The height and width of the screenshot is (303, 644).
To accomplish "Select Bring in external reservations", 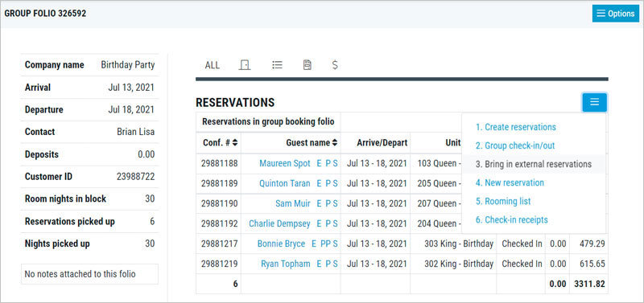I will 534,164.
